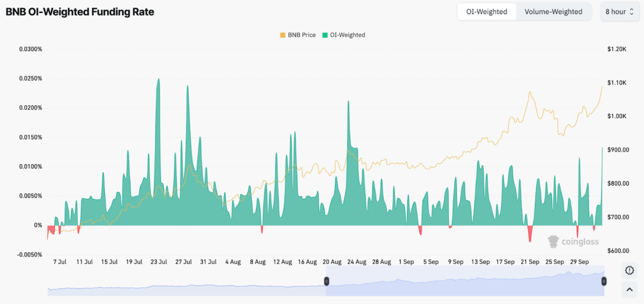Screen dimensions: 644x304
Task: Click the green OI-Weighted legend swatch
Action: tap(325, 35)
